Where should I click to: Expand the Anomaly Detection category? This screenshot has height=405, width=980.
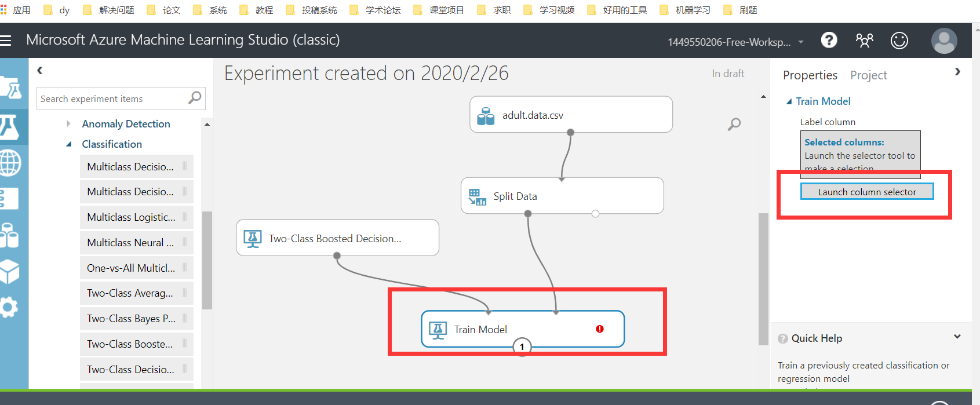68,123
